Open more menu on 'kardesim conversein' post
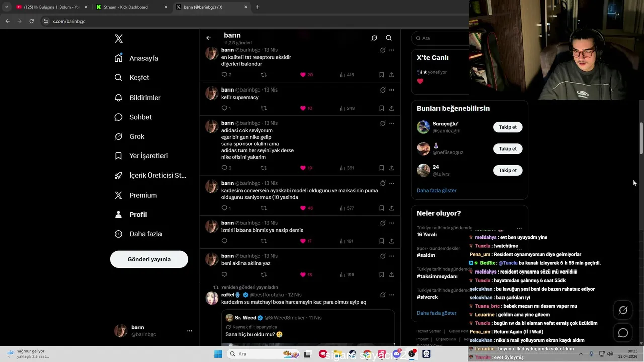 [392, 183]
